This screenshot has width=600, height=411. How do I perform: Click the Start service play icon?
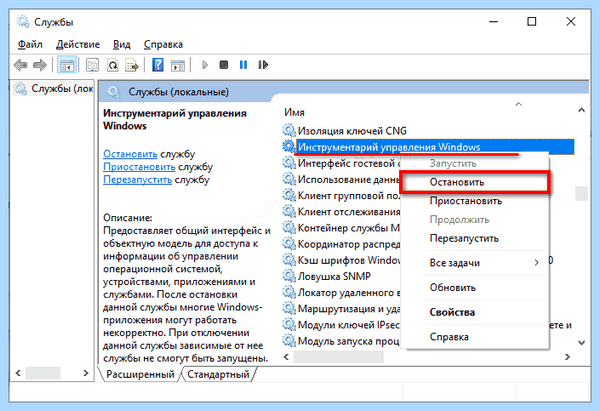pos(205,65)
